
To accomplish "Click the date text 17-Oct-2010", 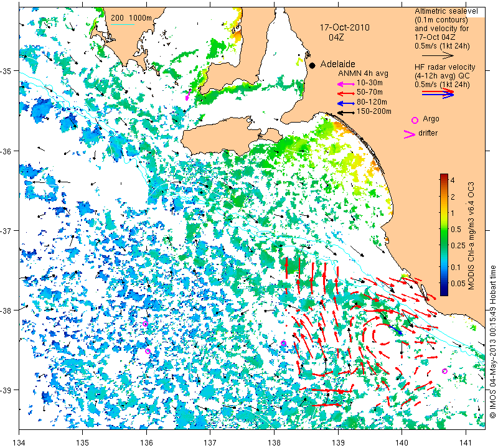I will (x=345, y=27).
